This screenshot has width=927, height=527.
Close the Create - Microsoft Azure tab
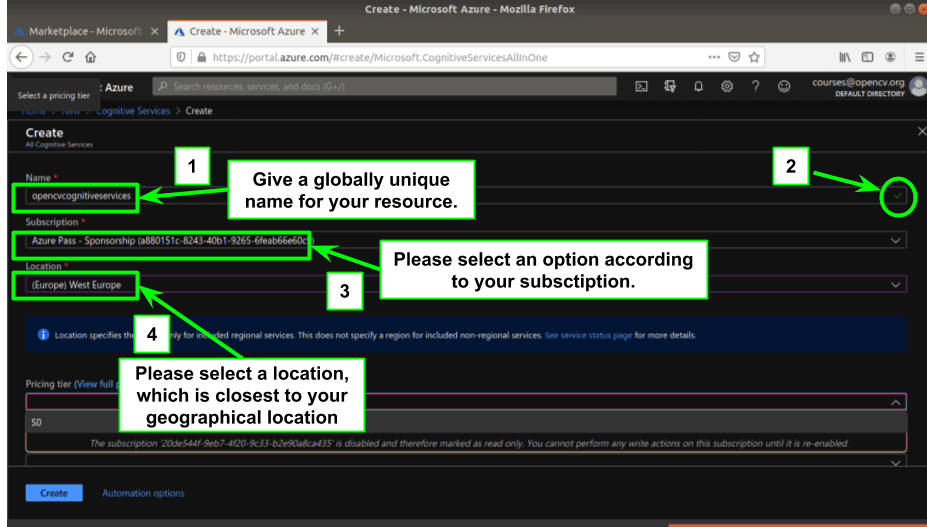click(315, 31)
